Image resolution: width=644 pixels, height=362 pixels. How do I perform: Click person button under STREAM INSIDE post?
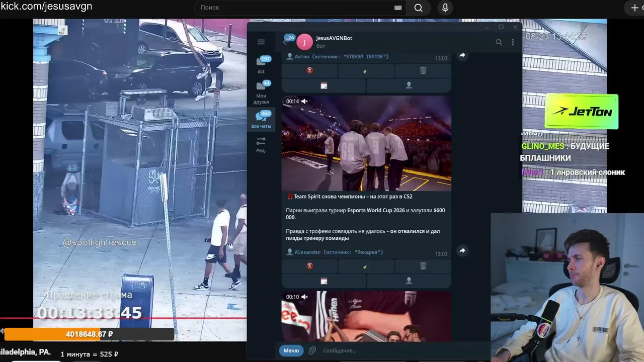click(x=409, y=85)
